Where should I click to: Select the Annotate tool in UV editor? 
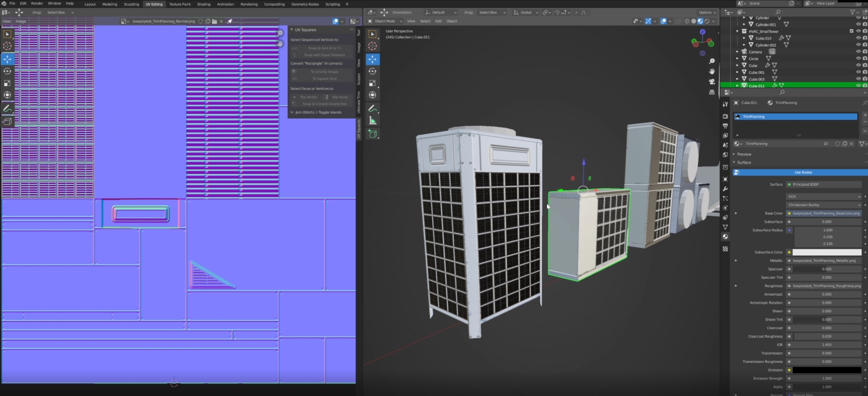[x=7, y=109]
